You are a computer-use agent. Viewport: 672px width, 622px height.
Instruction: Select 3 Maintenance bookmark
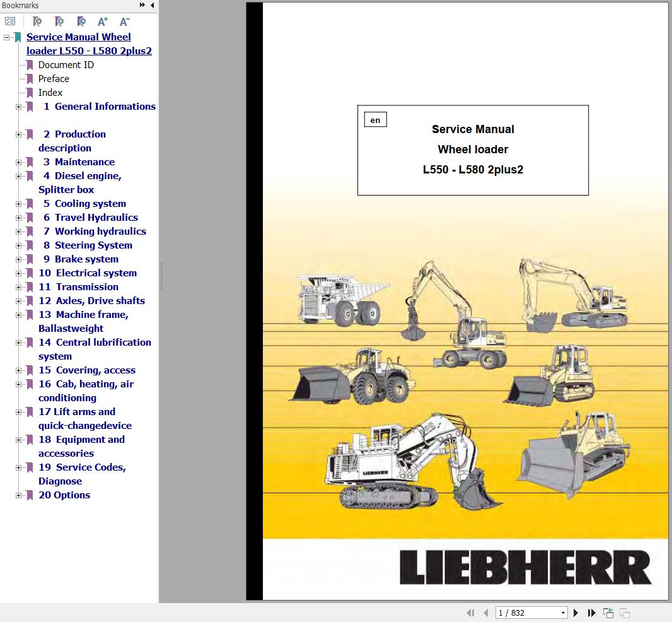tap(79, 161)
